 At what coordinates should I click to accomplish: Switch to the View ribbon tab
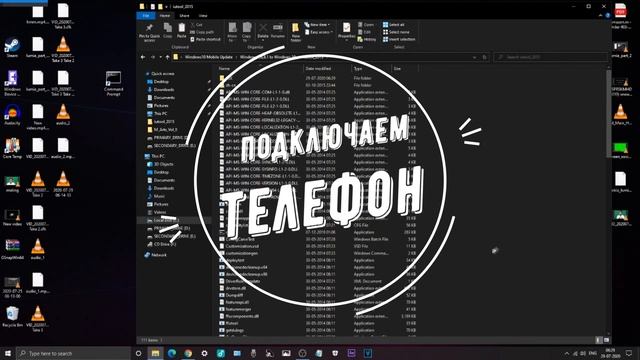[203, 16]
